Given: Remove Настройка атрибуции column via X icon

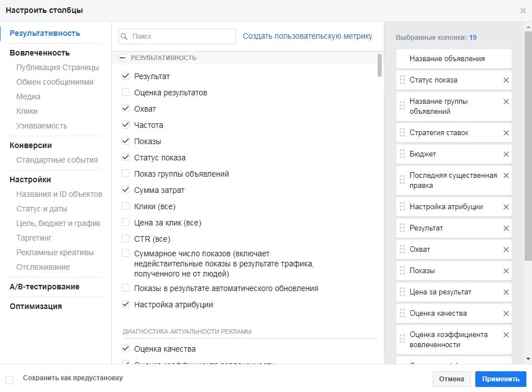Looking at the screenshot, I should click(x=506, y=207).
